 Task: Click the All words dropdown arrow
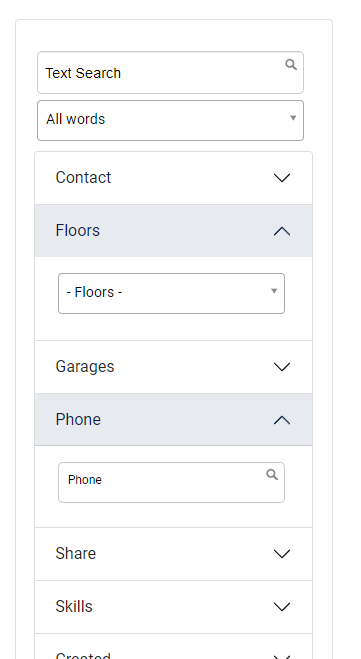293,118
